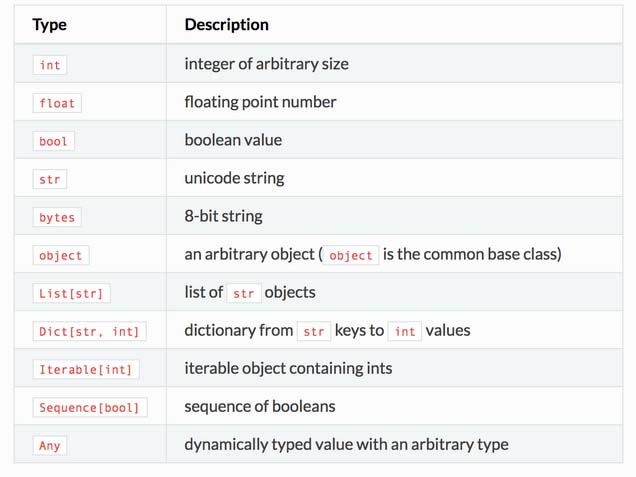Select the Iterable[int] type label
The image size is (636, 477).
(86, 370)
